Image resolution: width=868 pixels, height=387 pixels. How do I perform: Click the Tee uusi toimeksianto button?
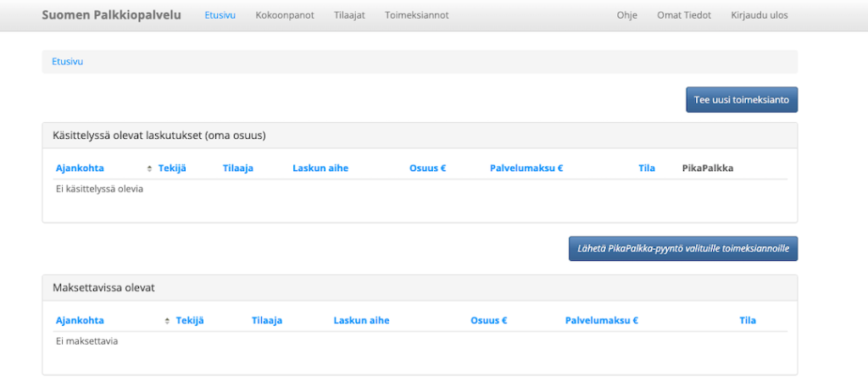tap(742, 100)
